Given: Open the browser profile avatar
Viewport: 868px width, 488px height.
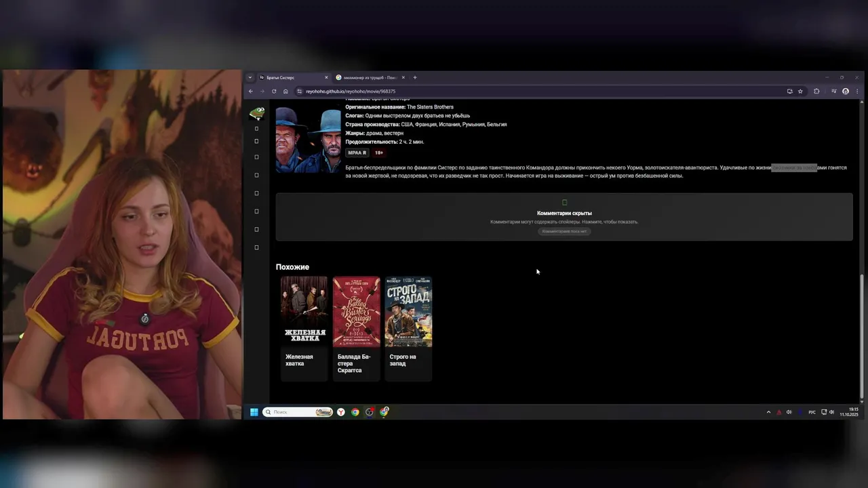Looking at the screenshot, I should [846, 91].
